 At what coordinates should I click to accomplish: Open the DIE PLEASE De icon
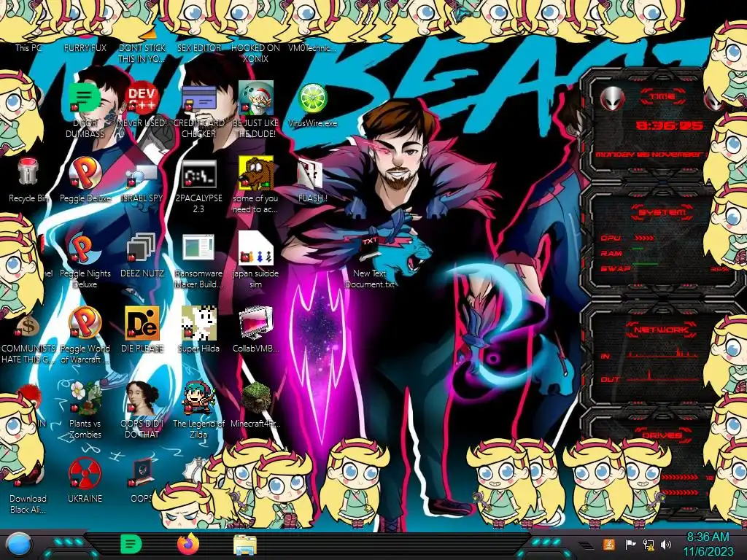tap(142, 324)
